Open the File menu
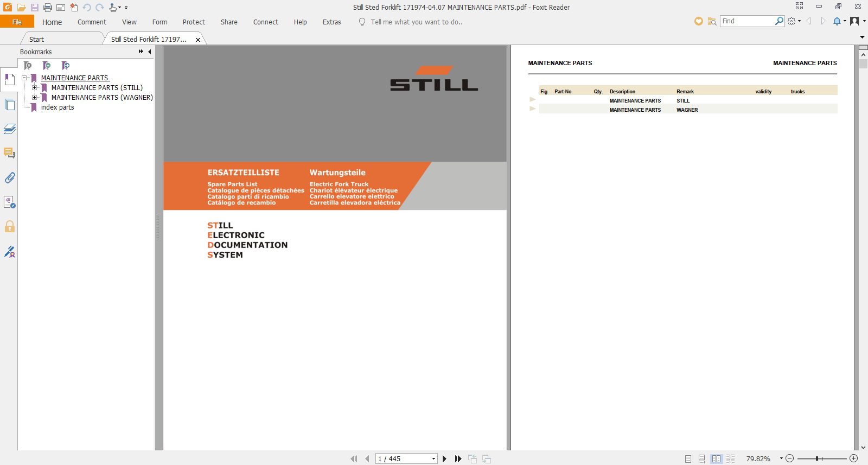The image size is (868, 465). coord(17,22)
